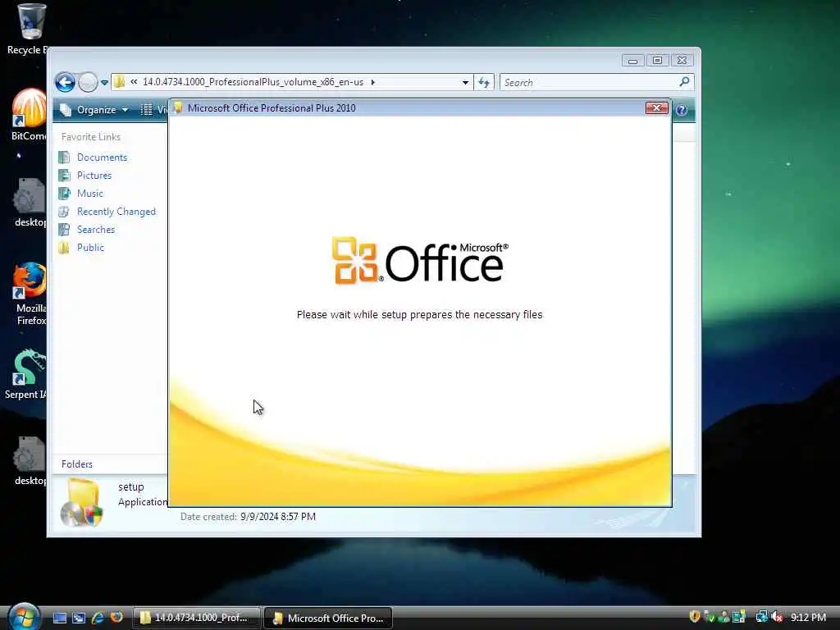
Task: Open Recently Changed in Favorite Links
Action: [116, 212]
